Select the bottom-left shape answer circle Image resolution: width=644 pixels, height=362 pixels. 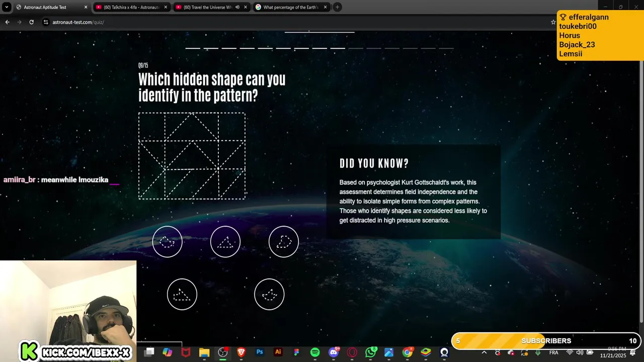pyautogui.click(x=182, y=294)
